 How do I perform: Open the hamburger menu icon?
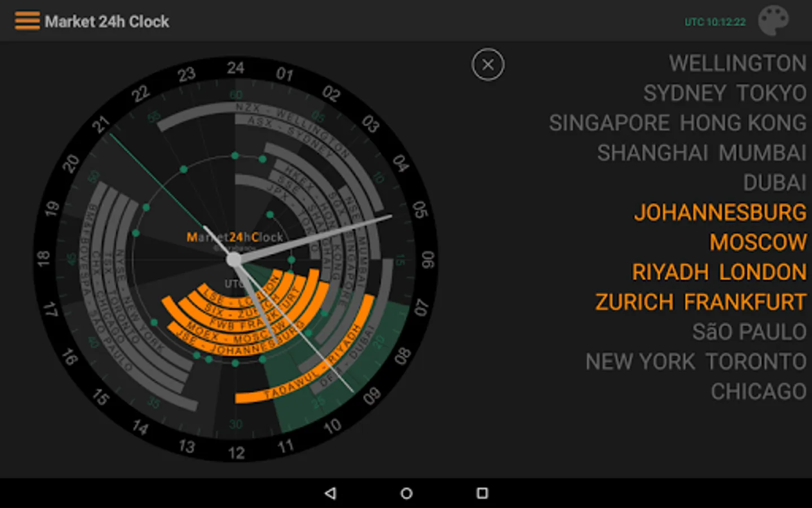27,21
